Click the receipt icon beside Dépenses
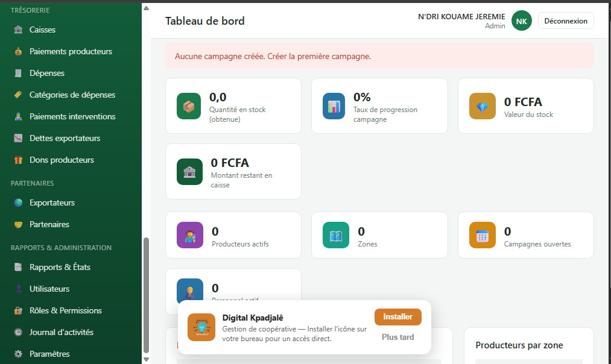This screenshot has width=611, height=364. point(18,73)
